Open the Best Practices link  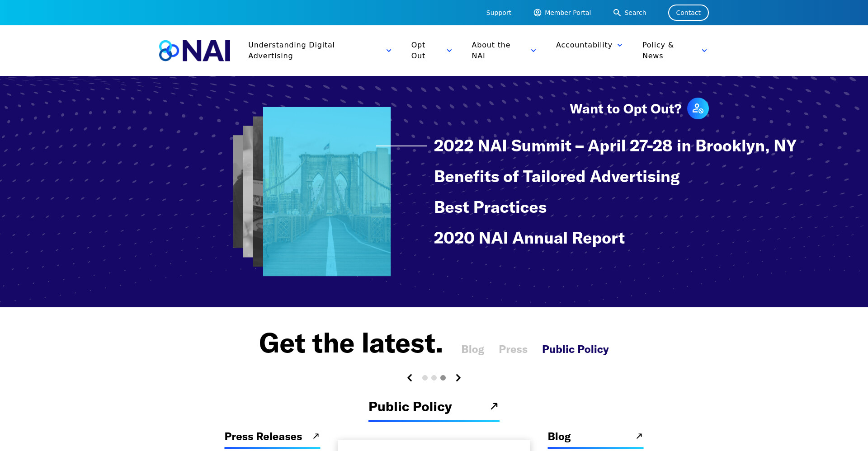[490, 207]
